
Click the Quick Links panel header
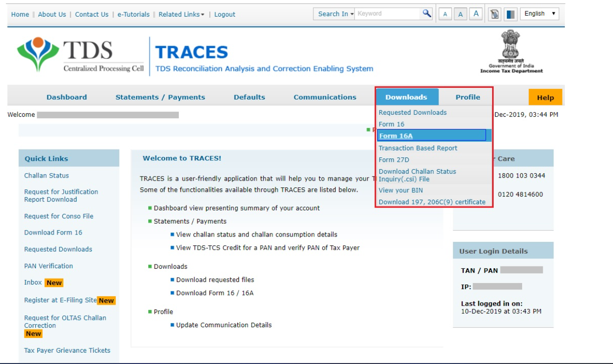pos(69,158)
